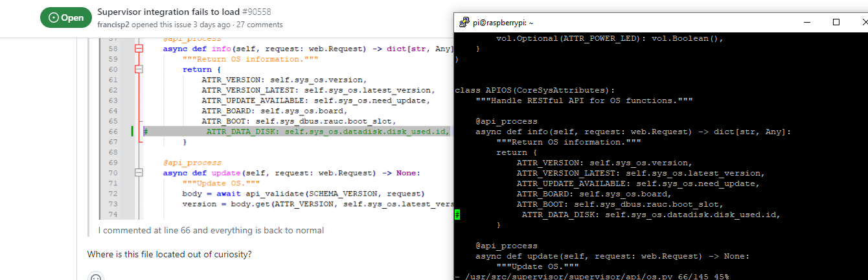Click terminal line with ATTR_DATA_DISK disk_used.id
Viewport: 868px width, 280px height.
[651, 215]
